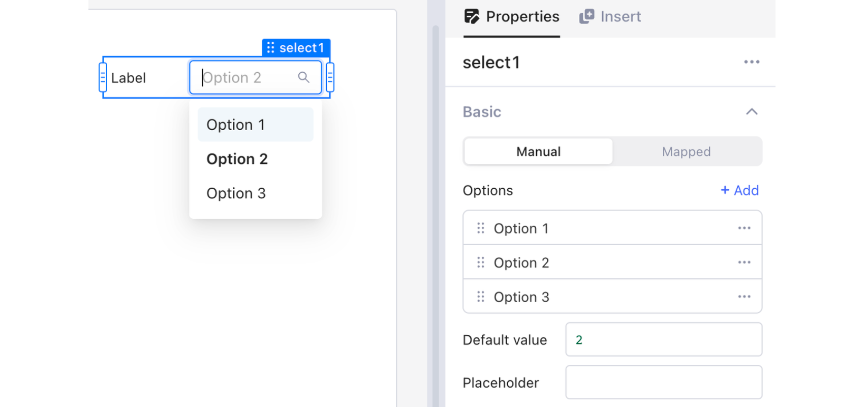Click the drag handle of Option 3 row
Viewport: 868px width, 407px height.
481,297
